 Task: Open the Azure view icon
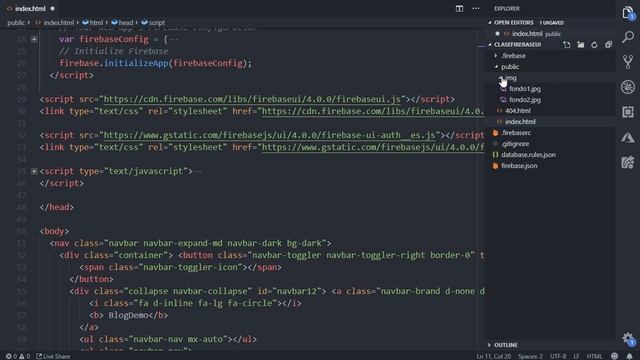tap(628, 138)
